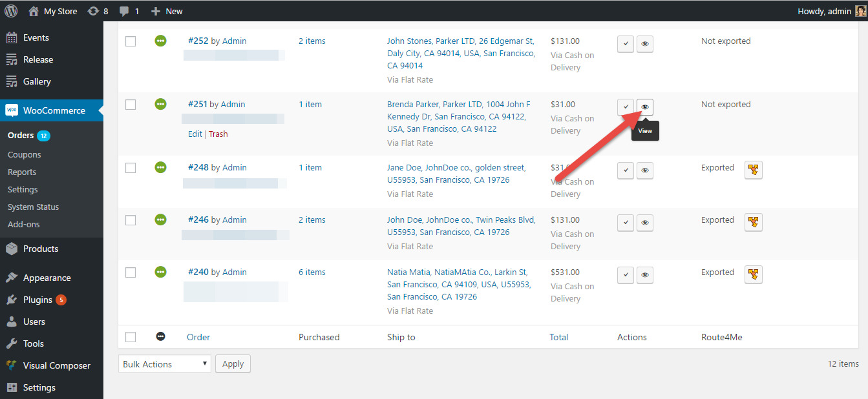Select the checkbox for order #248

click(x=131, y=168)
